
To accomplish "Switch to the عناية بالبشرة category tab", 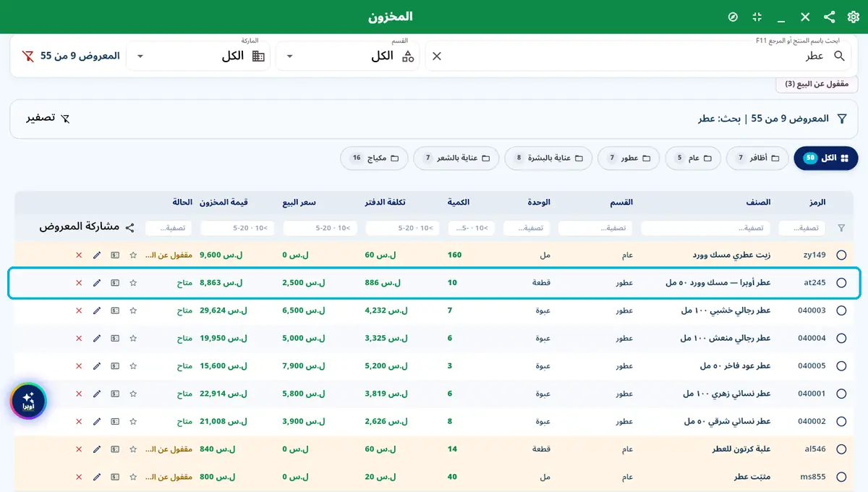I will click(x=549, y=158).
